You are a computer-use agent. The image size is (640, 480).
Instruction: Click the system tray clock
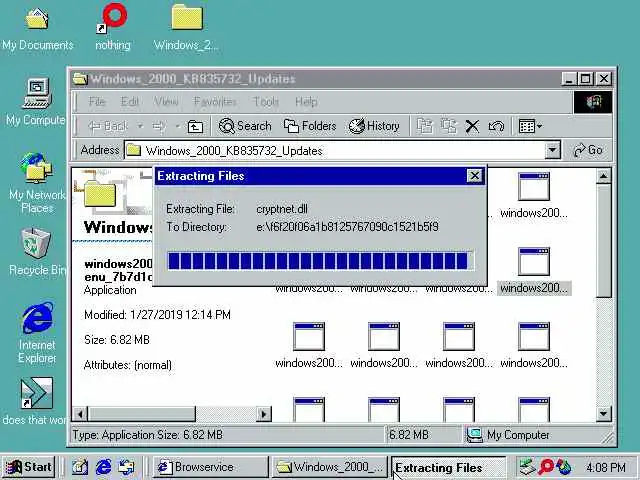point(606,467)
